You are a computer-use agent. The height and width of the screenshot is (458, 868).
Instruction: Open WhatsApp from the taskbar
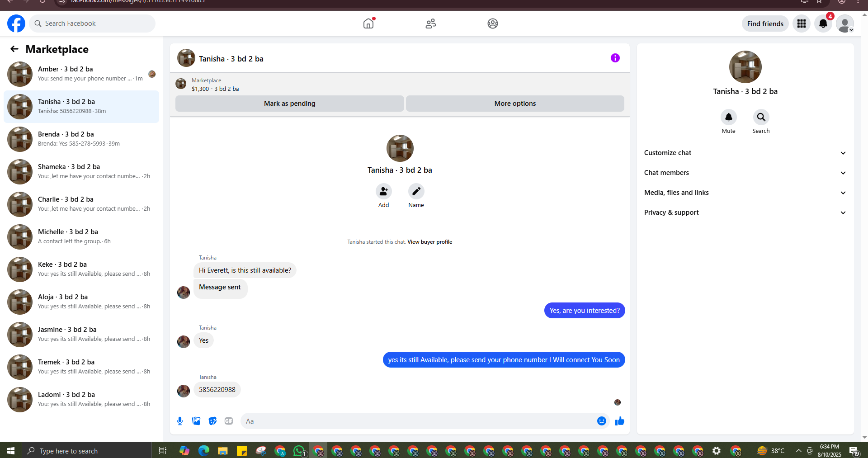[x=299, y=451]
